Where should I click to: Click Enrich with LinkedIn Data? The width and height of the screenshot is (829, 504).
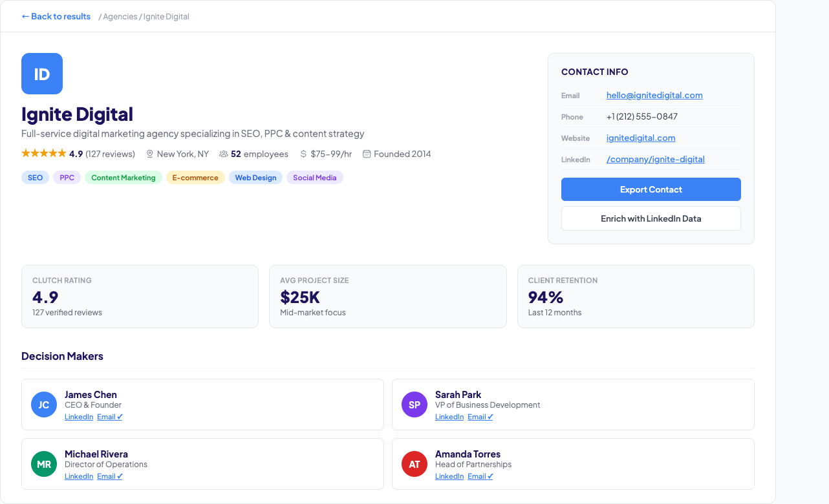click(x=651, y=218)
